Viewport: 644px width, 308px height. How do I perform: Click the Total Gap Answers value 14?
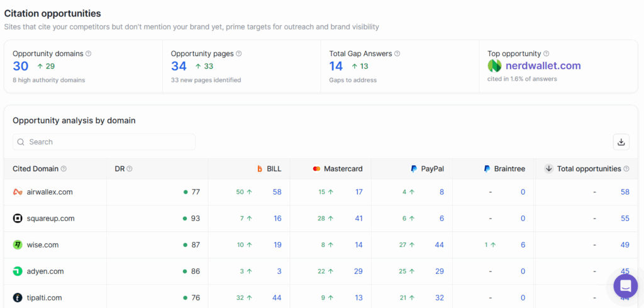point(336,66)
